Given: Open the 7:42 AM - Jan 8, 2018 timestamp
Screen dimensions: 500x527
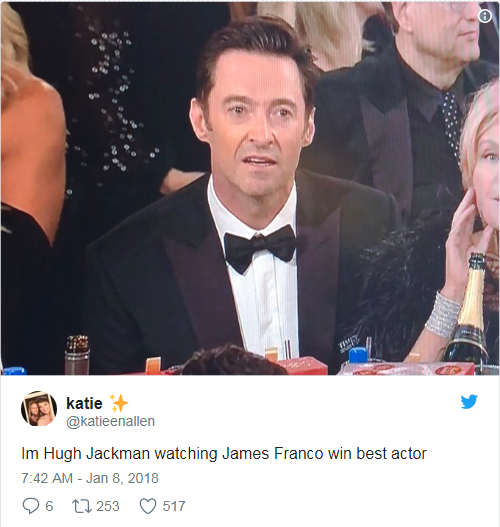Looking at the screenshot, I should tap(90, 478).
